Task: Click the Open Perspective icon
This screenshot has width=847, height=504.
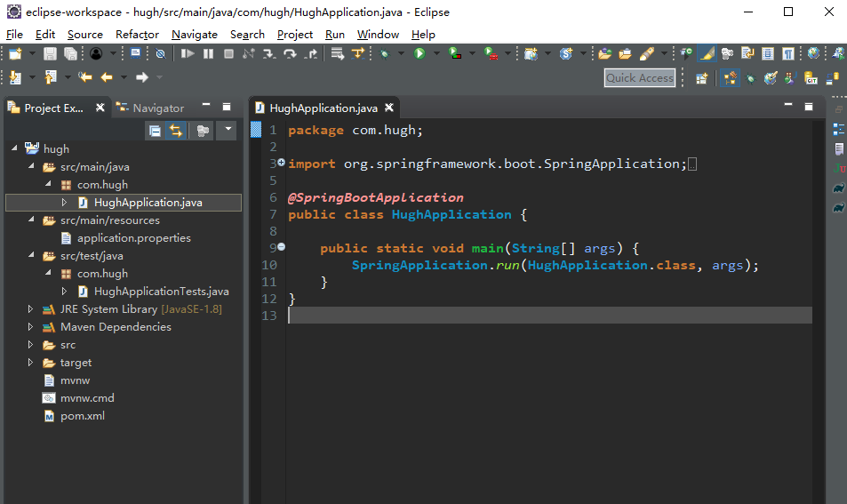Action: pyautogui.click(x=702, y=78)
